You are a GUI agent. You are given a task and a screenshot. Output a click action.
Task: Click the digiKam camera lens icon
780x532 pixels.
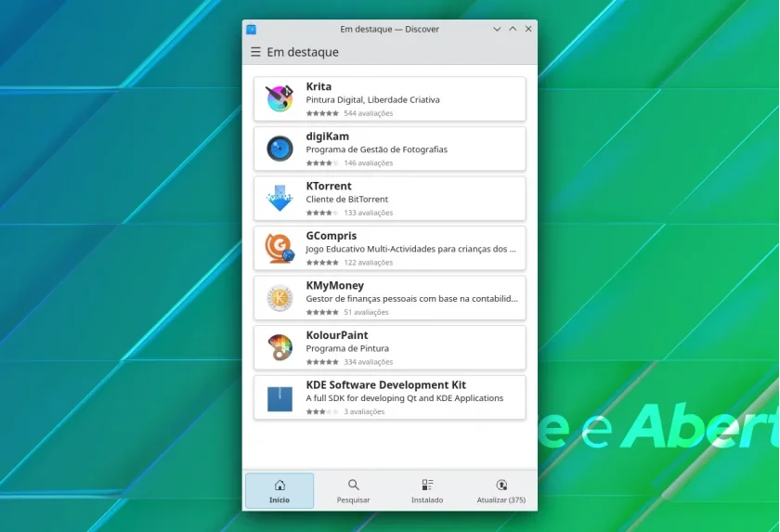tap(279, 149)
